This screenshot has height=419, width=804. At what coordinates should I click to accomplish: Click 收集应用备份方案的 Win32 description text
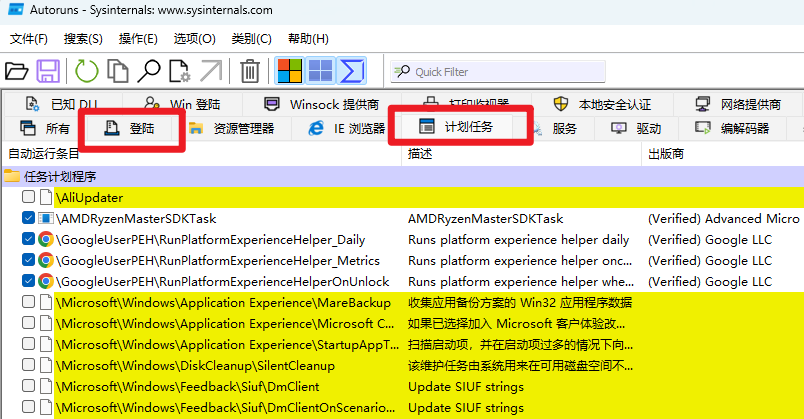[520, 303]
